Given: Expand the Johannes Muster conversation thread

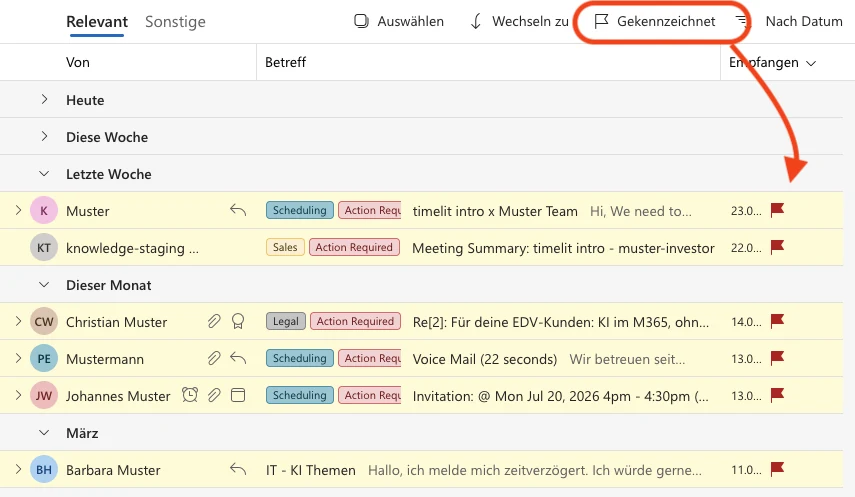Looking at the screenshot, I should click(x=18, y=395).
